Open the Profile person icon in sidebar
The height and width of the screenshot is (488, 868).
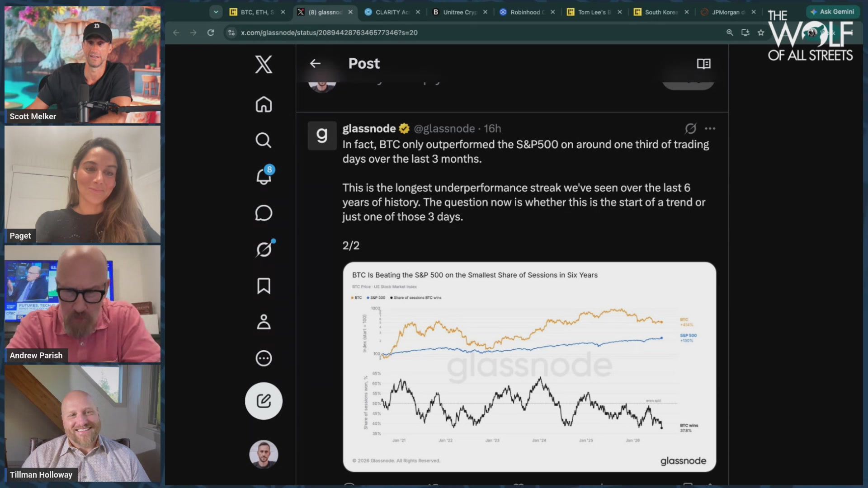[x=264, y=322]
